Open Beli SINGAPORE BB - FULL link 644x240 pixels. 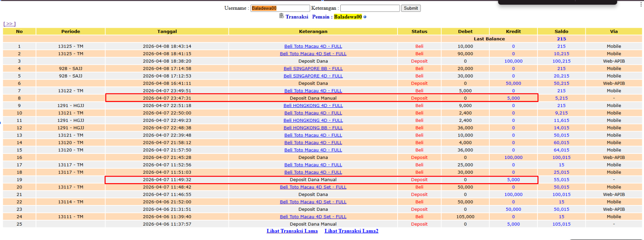313,68
